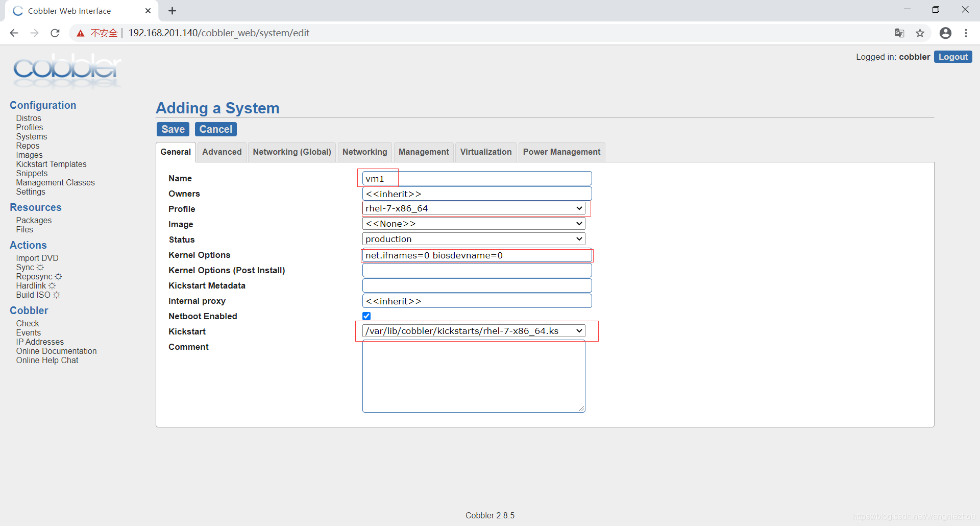Click the Cancel button
Screen dimensions: 980x526
[x=216, y=129]
